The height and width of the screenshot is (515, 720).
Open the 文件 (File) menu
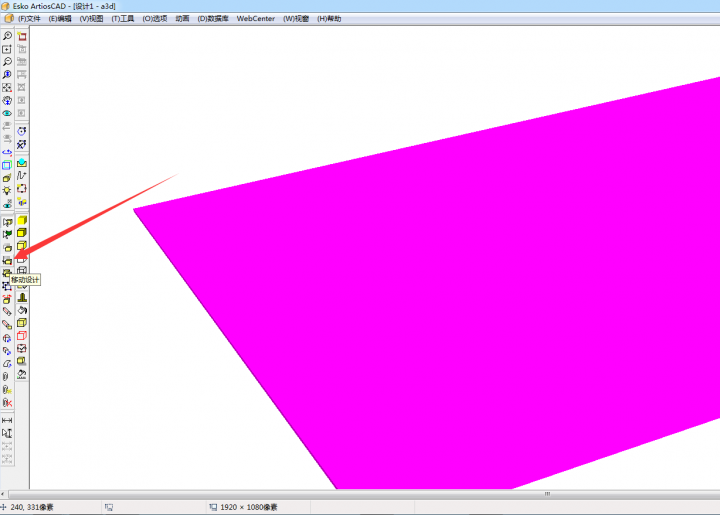(x=29, y=19)
